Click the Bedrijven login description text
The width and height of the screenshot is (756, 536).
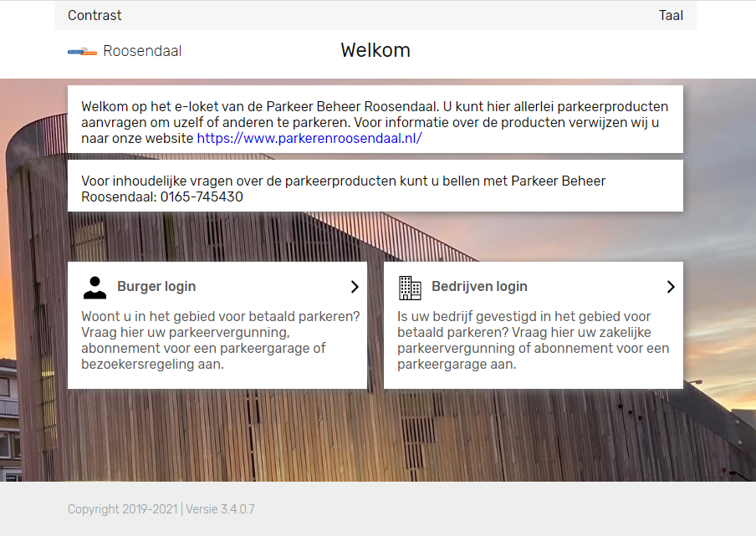click(x=533, y=340)
